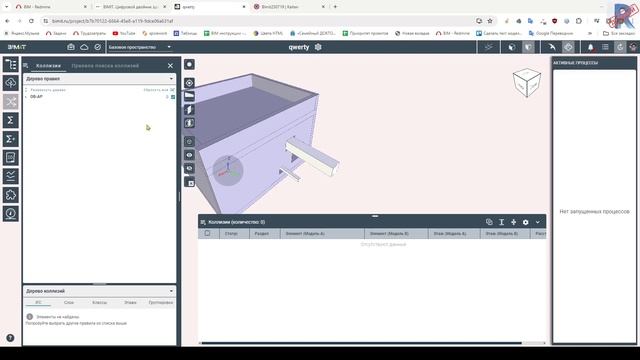The height and width of the screenshot is (360, 640).
Task: Click the mark-all checkbox in rules tree
Action: pyautogui.click(x=172, y=90)
